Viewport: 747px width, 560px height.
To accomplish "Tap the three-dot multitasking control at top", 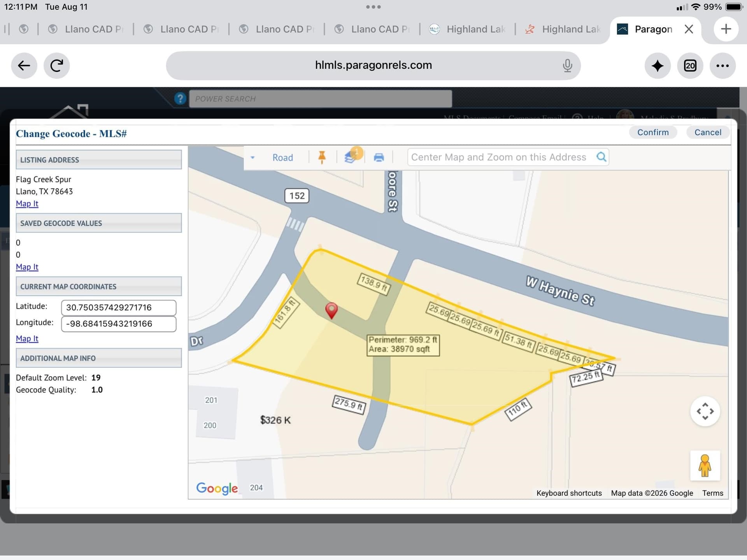I will [x=373, y=7].
